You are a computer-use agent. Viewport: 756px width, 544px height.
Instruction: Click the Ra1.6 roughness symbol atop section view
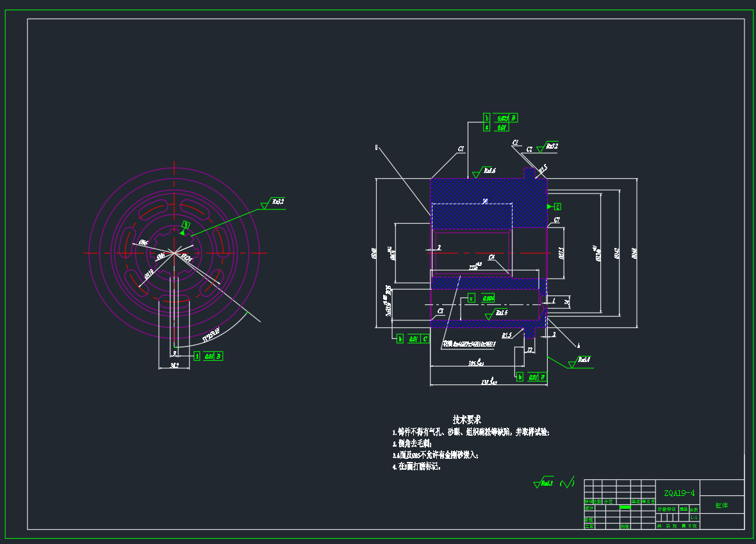(484, 172)
